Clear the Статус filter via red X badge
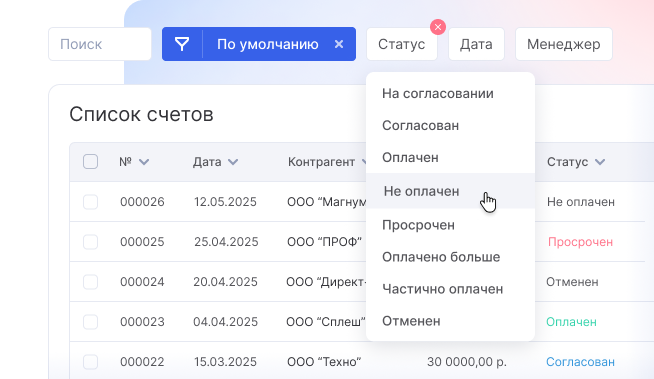 coord(438,27)
